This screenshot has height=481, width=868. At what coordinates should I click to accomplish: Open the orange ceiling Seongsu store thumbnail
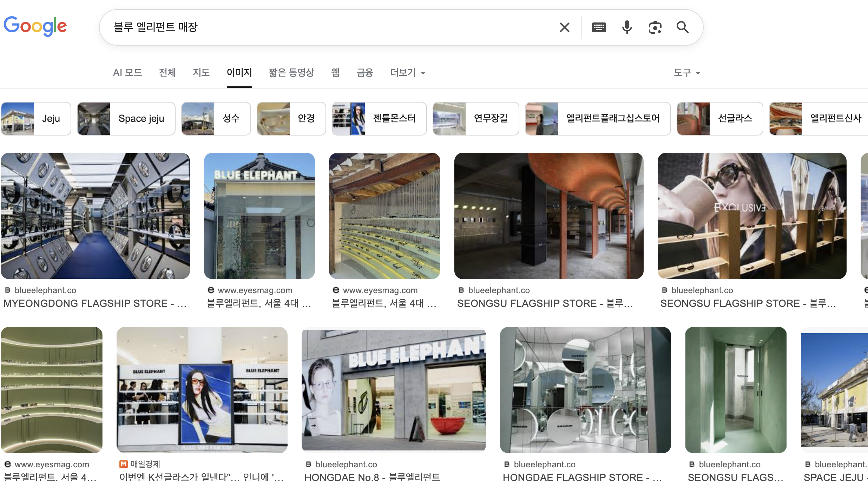pyautogui.click(x=548, y=216)
